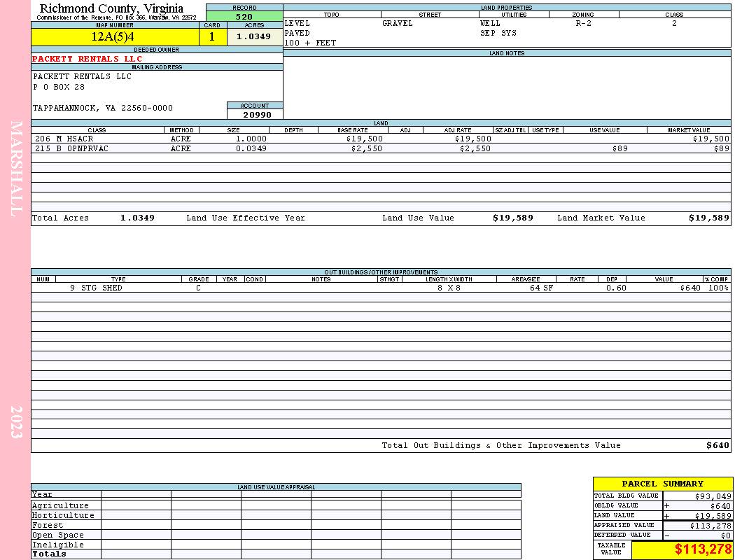The width and height of the screenshot is (735, 560).
Task: Click the P O BOX 28 address line
Action: click(59, 87)
